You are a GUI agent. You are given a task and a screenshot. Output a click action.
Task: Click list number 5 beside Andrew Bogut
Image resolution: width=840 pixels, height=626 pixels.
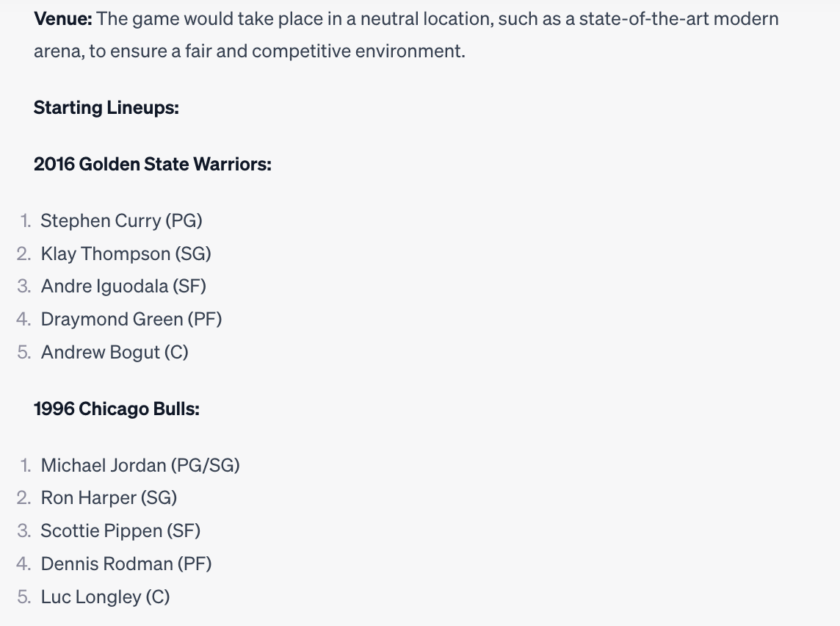pyautogui.click(x=24, y=352)
